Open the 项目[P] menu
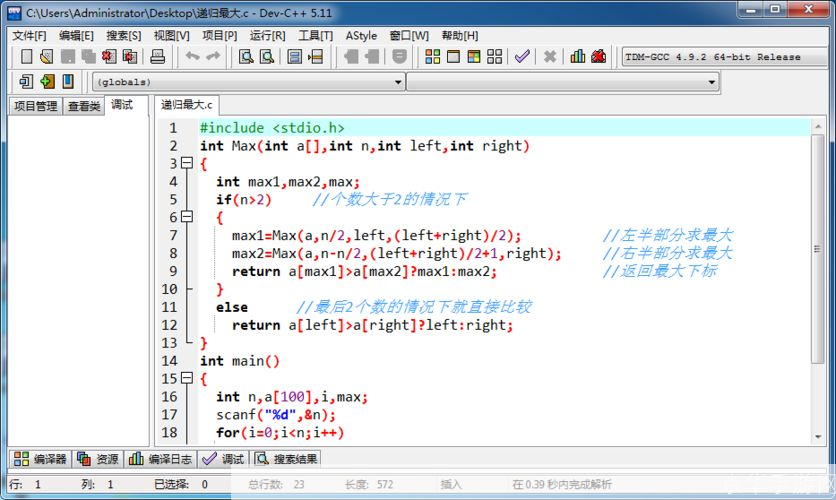 point(220,36)
